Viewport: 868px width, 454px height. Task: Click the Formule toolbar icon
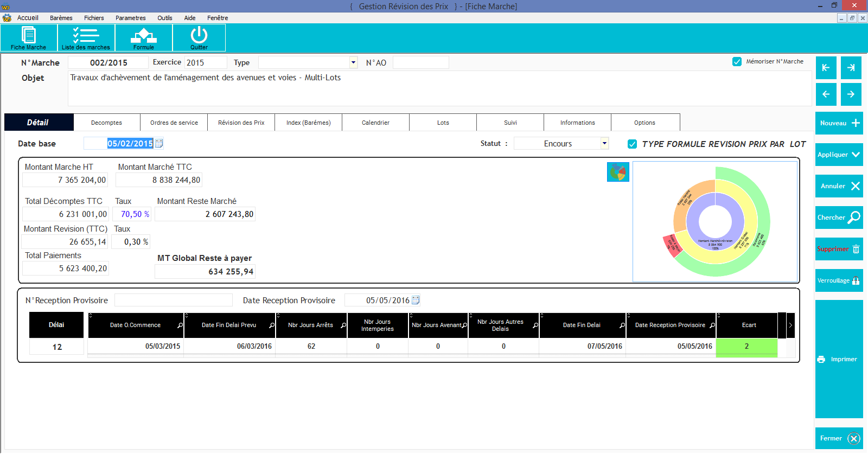point(143,37)
